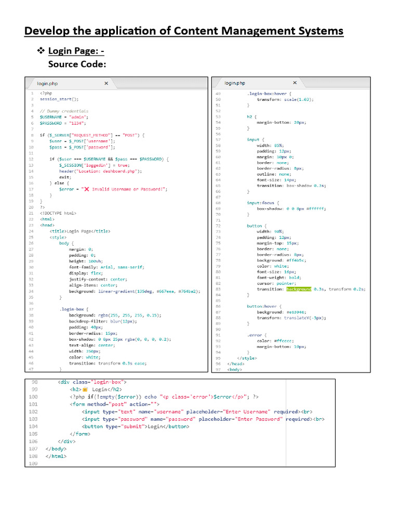Image resolution: width=399 pixels, height=532 pixels.
Task: Click the '<button type="submit">Login</button>' line
Action: (x=136, y=427)
